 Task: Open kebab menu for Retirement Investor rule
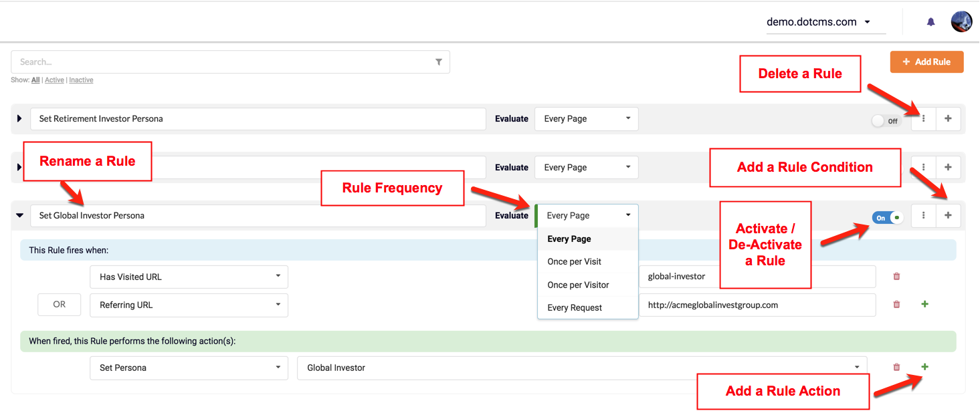(923, 119)
